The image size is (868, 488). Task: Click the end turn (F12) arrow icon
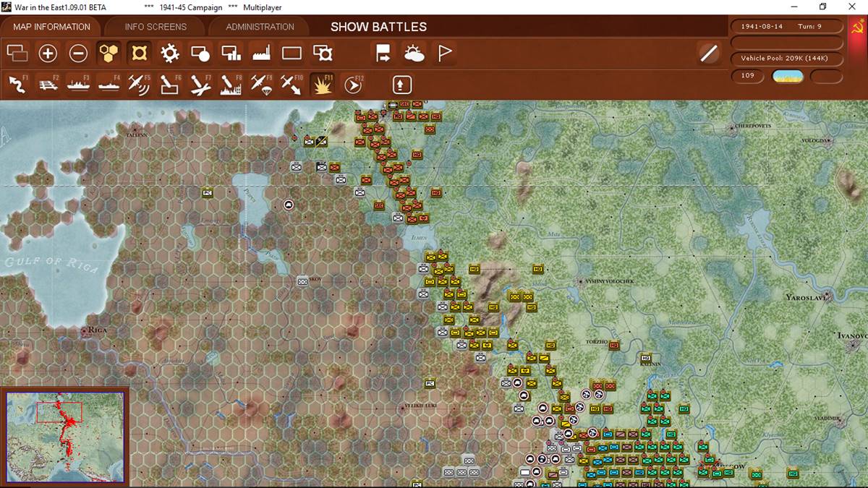(352, 85)
